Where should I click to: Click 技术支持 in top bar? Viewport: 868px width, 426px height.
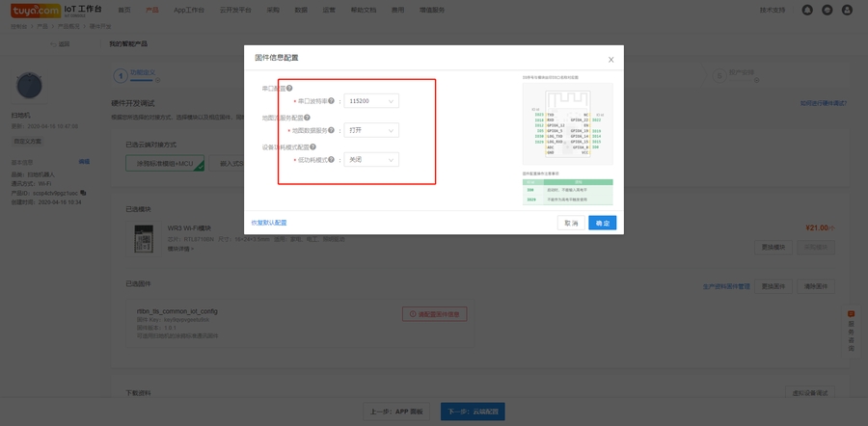773,11
